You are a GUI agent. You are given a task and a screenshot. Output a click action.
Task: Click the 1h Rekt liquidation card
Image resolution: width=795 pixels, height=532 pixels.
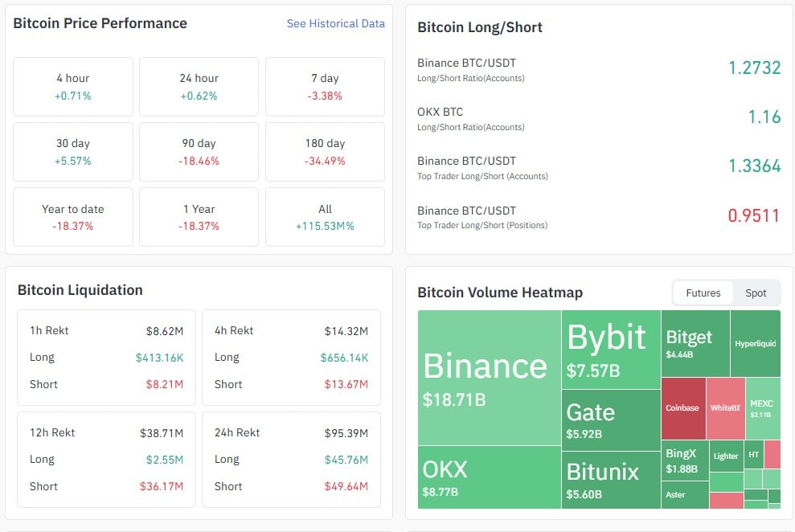(105, 357)
